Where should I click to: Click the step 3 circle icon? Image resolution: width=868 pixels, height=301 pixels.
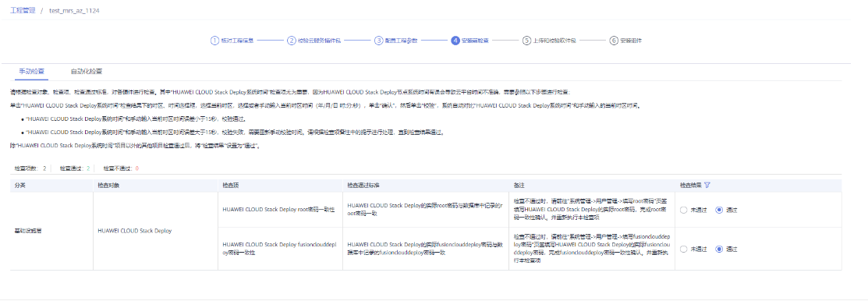379,41
